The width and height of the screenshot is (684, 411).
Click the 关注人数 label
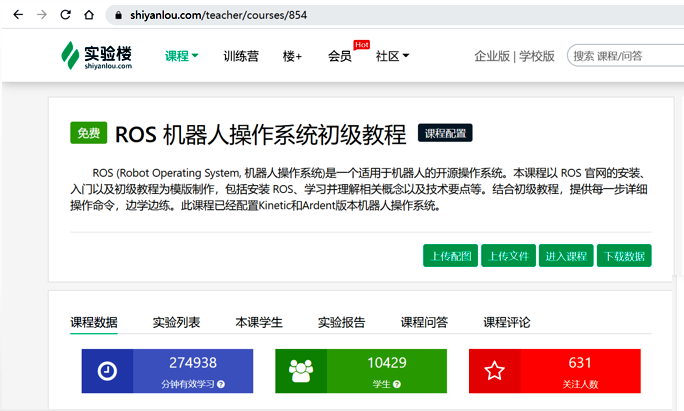pos(580,384)
